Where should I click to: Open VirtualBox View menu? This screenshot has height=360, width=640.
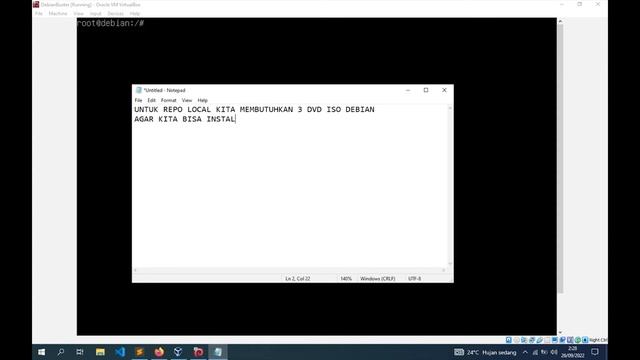click(x=78, y=13)
